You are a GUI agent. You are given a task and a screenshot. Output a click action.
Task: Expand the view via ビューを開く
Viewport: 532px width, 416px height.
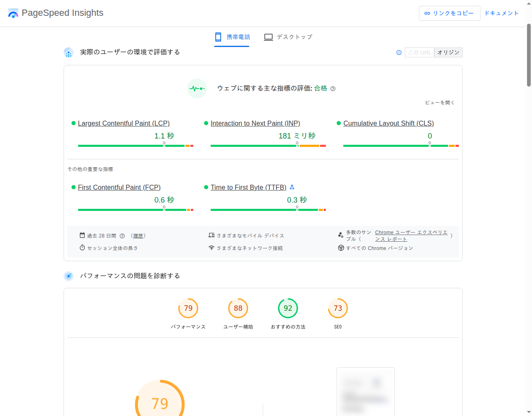439,102
